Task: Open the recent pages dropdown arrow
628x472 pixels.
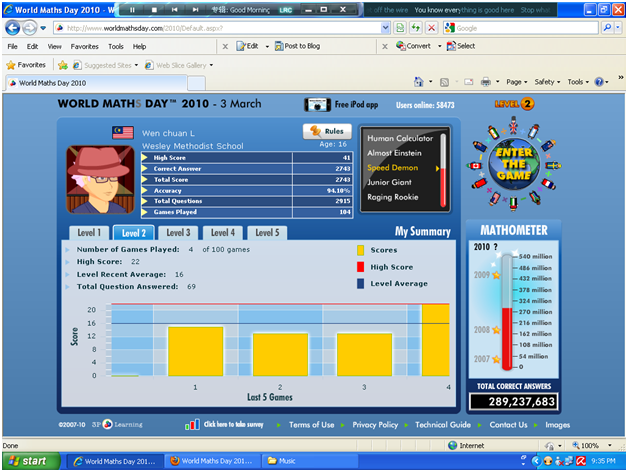Action: pos(43,28)
